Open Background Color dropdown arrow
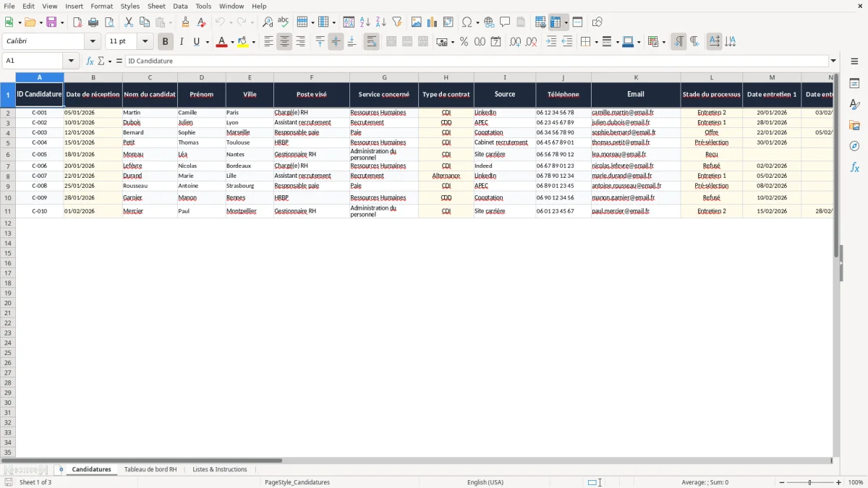The width and height of the screenshot is (868, 488). (254, 42)
